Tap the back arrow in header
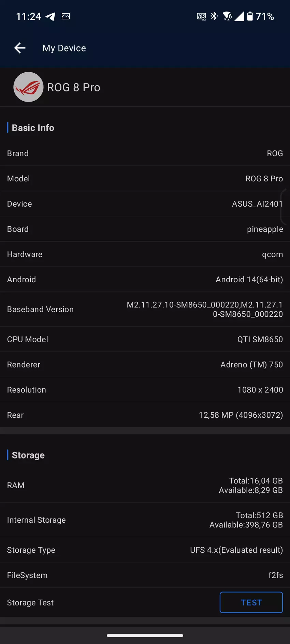This screenshot has width=290, height=644. [20, 48]
